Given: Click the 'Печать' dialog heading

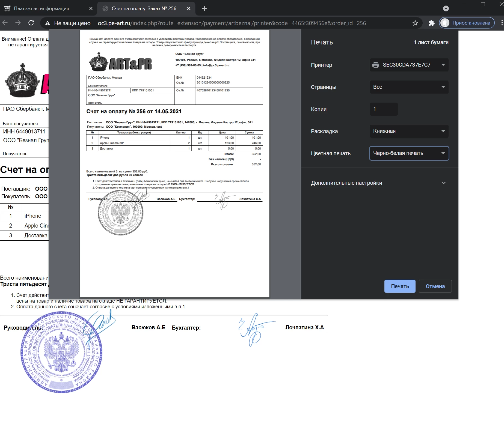Looking at the screenshot, I should (x=322, y=42).
